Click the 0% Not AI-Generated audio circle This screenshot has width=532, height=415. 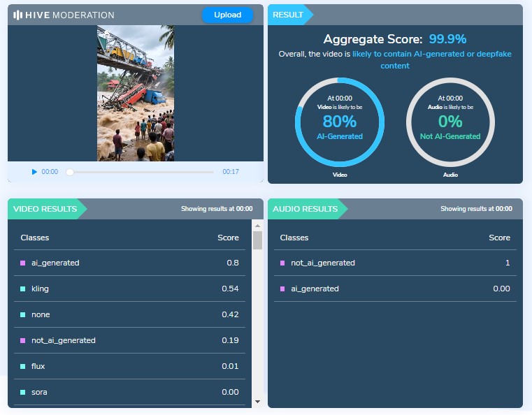point(450,122)
